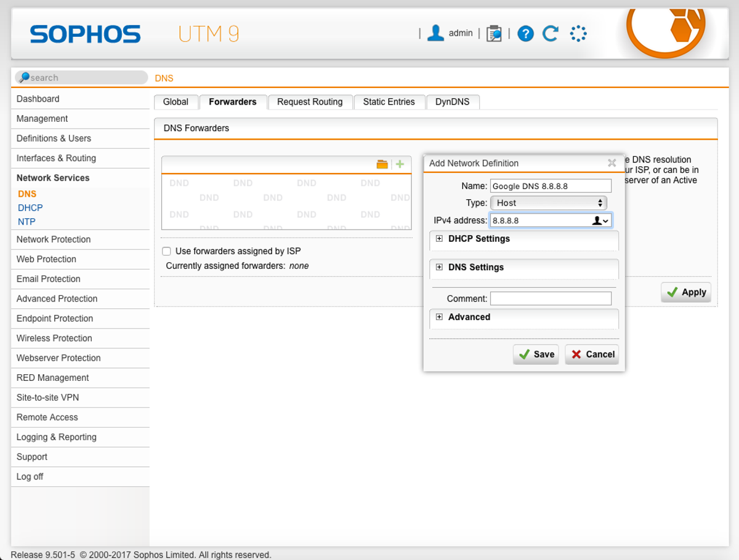Switch to the DynDNS tab
Image resolution: width=739 pixels, height=560 pixels.
453,102
